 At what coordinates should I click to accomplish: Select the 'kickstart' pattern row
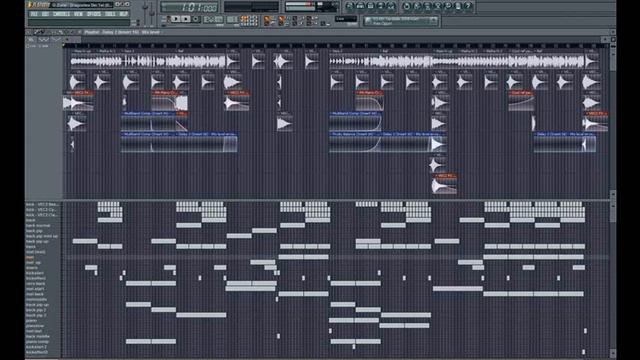click(x=43, y=273)
